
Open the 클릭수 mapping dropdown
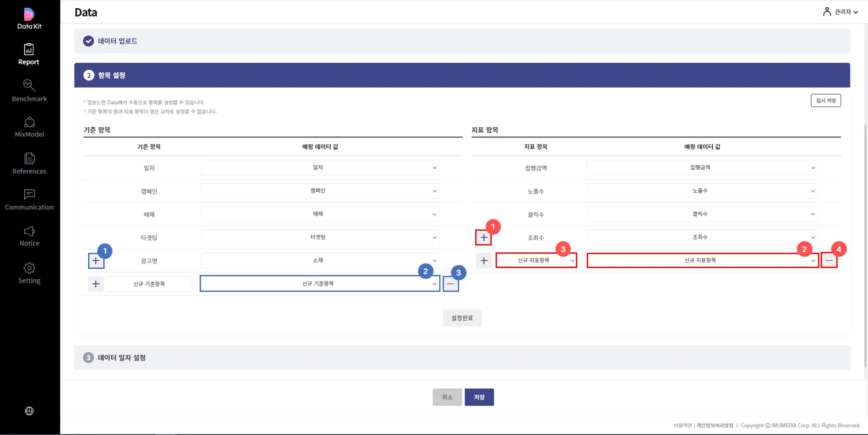point(702,214)
